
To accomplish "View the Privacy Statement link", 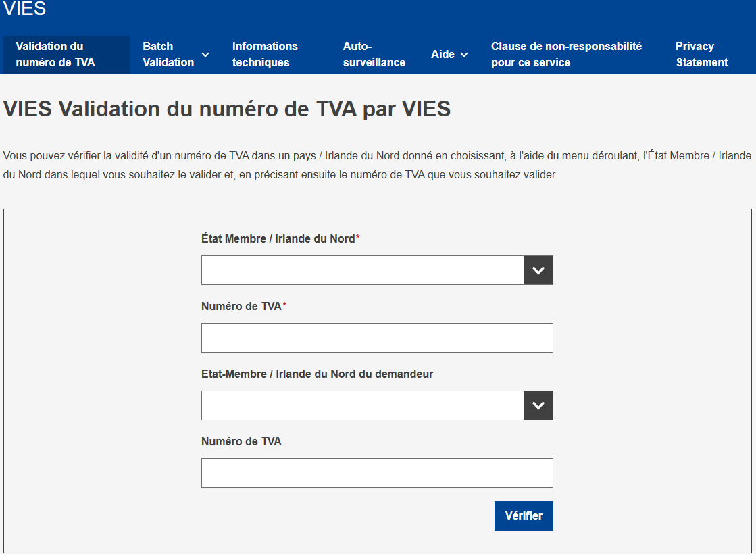I will click(701, 55).
